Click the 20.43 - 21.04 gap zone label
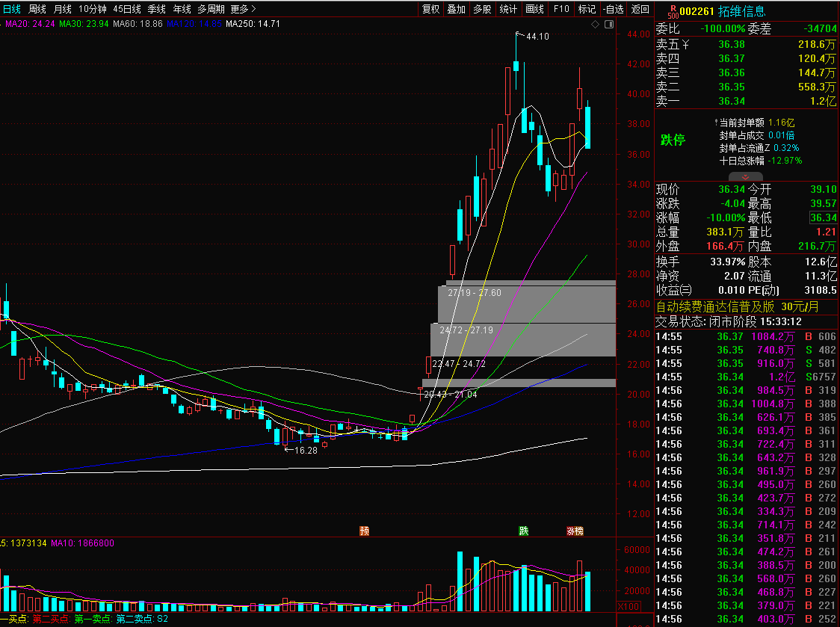The height and width of the screenshot is (627, 840). 450,395
